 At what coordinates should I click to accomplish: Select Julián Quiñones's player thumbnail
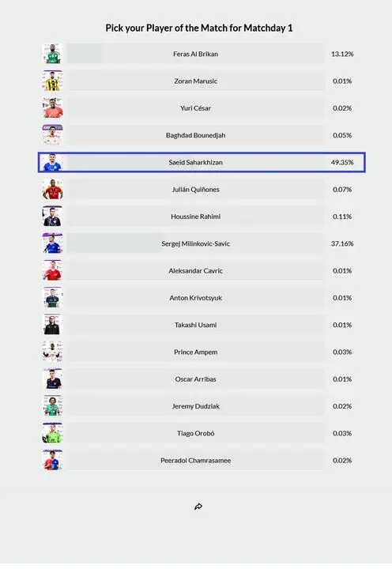pos(53,189)
